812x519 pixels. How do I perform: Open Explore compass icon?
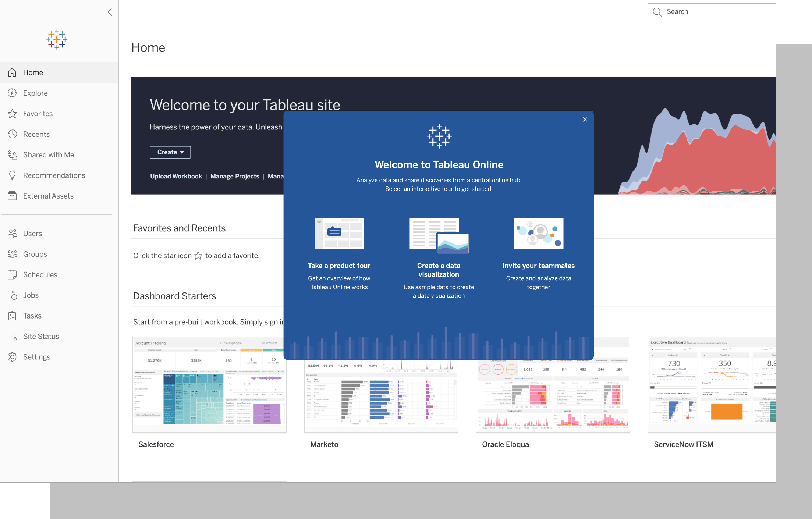[12, 93]
